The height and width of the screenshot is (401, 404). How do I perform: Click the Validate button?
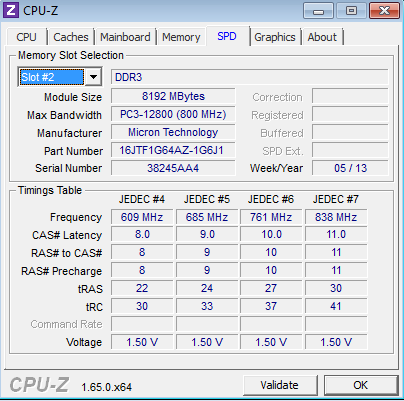point(280,385)
